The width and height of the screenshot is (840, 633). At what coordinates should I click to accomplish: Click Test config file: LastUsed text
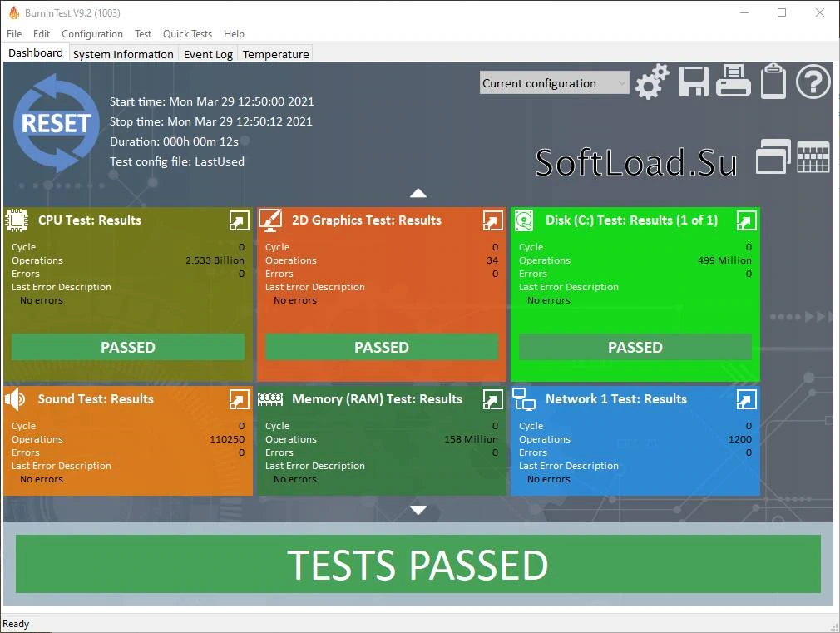click(x=177, y=161)
